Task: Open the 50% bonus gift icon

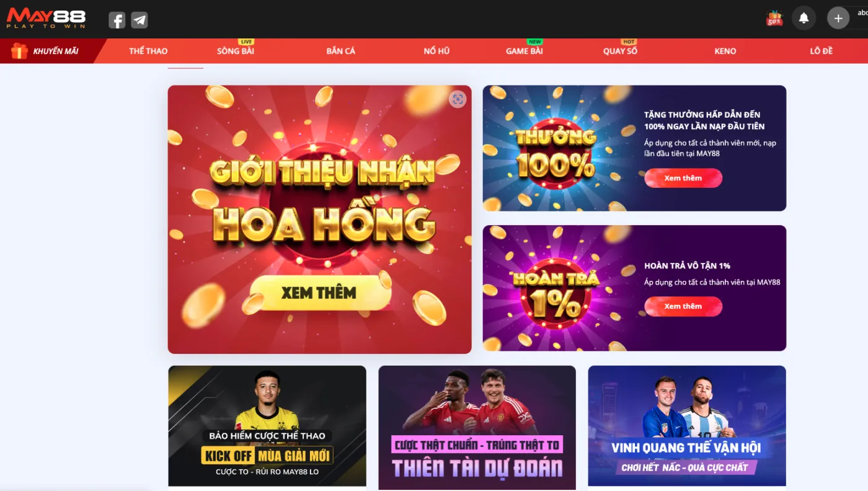Action: coord(774,18)
